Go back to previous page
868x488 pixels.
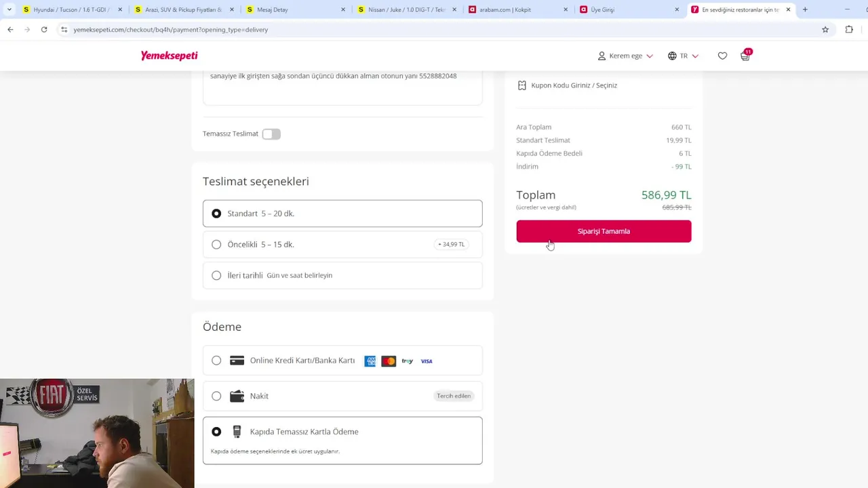point(10,30)
